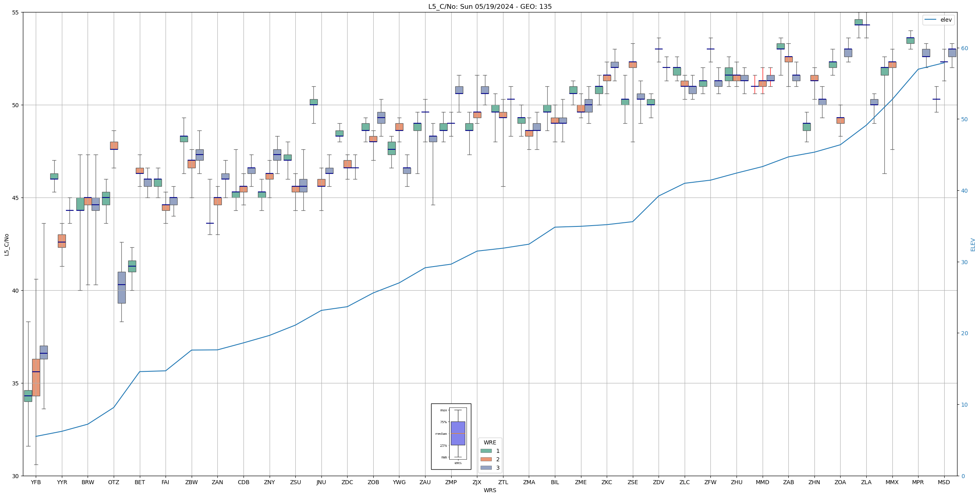980x497 pixels.
Task: Click the WRE legend blue-gray swatch labeled 3
Action: [486, 468]
